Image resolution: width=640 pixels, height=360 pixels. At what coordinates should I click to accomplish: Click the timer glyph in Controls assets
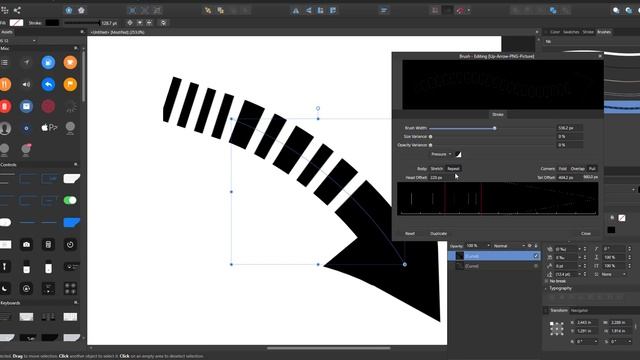pyautogui.click(x=70, y=244)
